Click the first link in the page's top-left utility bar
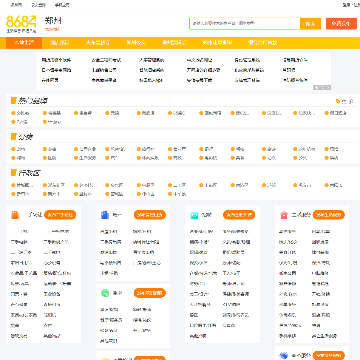 click(x=16, y=5)
